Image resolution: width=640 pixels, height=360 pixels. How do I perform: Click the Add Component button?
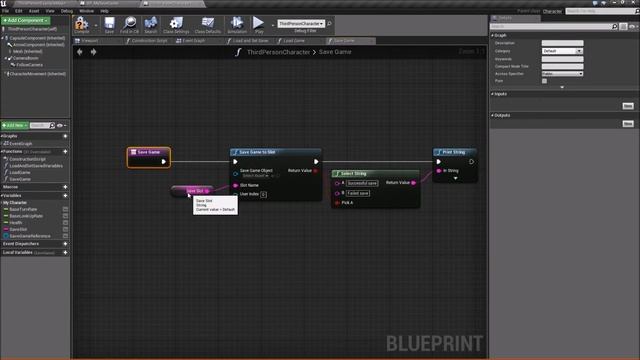click(25, 20)
